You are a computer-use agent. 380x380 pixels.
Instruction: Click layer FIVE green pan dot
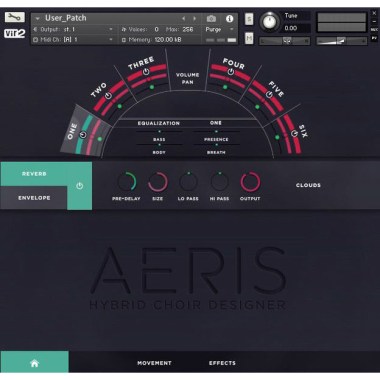point(257,107)
